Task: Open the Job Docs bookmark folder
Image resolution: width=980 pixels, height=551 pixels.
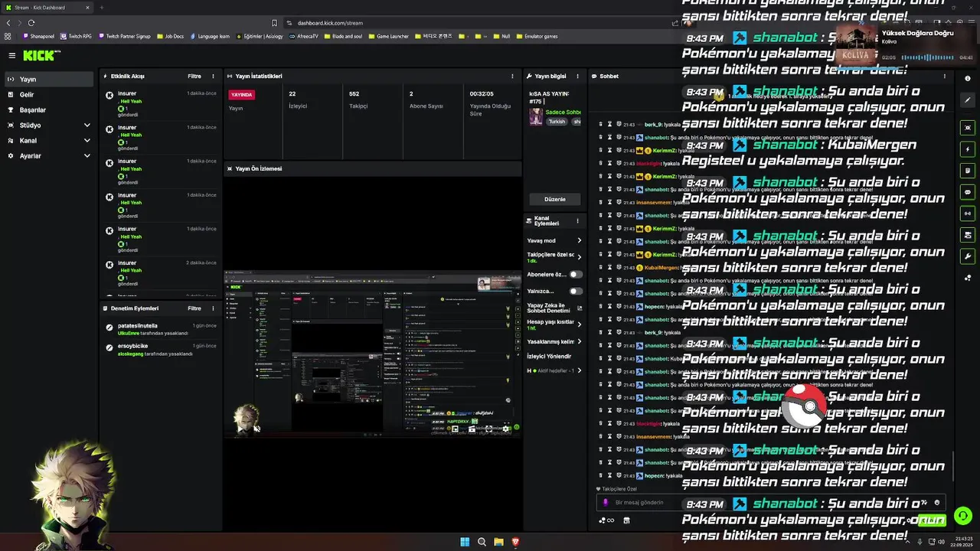Action: (170, 36)
